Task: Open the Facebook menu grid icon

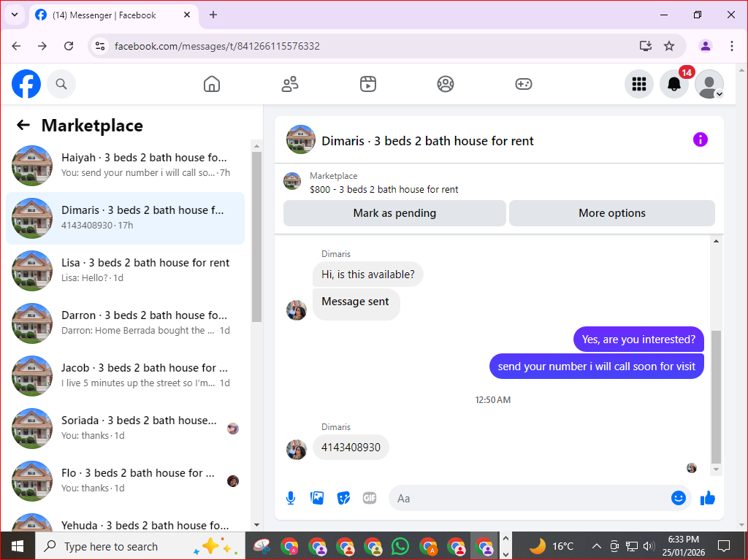Action: [638, 84]
